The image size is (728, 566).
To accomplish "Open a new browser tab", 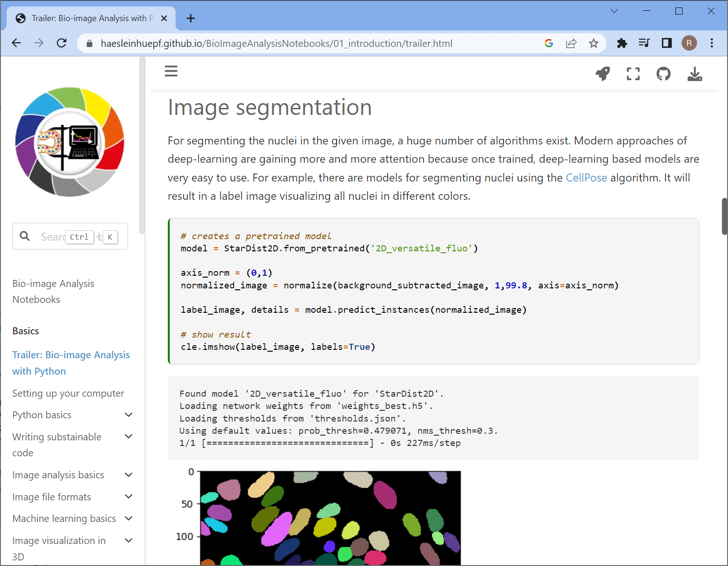I will click(190, 18).
